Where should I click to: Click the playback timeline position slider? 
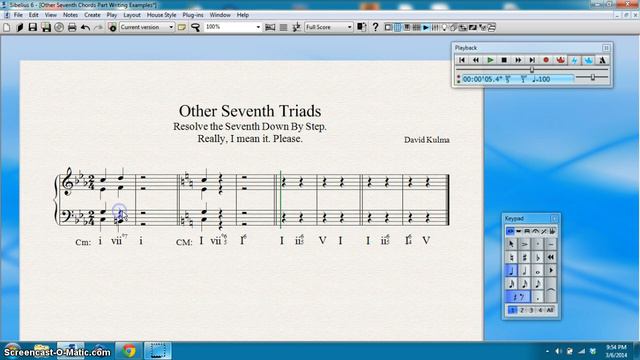(x=532, y=70)
